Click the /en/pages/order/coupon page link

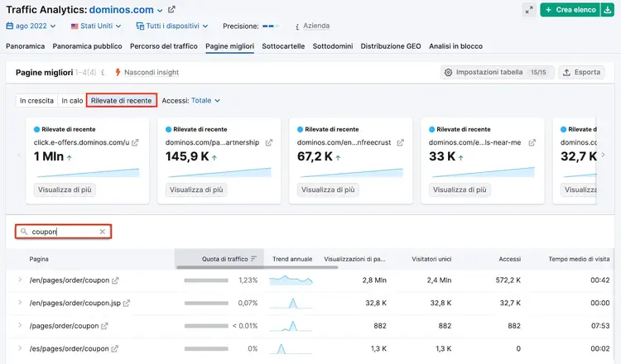pos(70,280)
